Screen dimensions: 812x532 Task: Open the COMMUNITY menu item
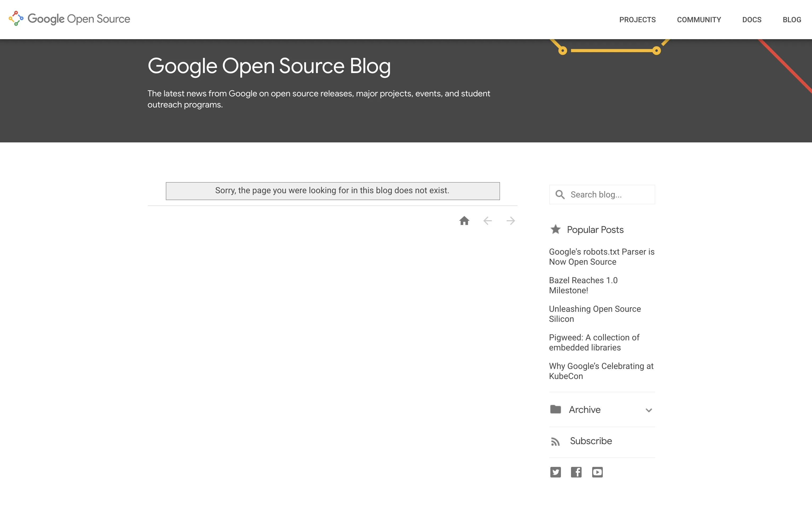click(x=699, y=20)
